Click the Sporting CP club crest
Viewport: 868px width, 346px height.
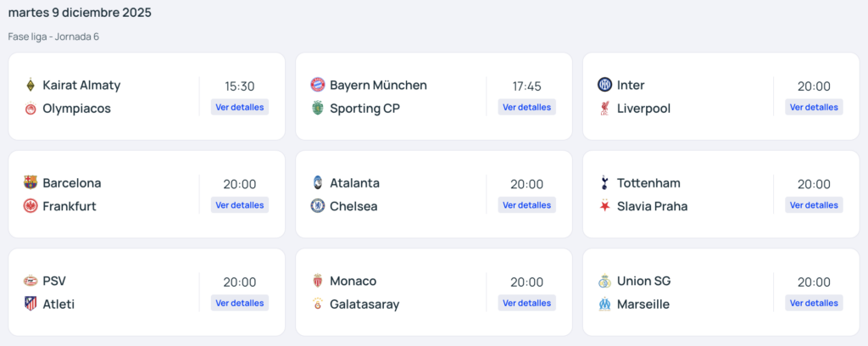click(318, 109)
